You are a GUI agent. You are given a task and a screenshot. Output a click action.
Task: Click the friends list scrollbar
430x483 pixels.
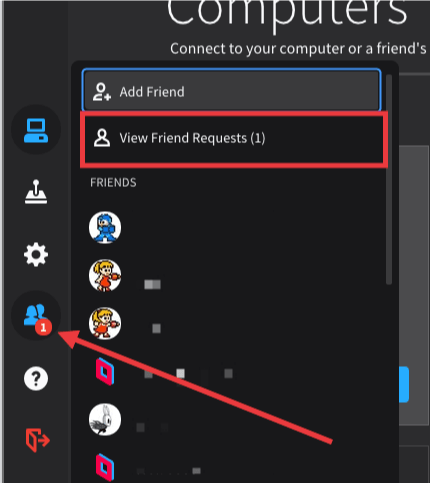click(389, 179)
